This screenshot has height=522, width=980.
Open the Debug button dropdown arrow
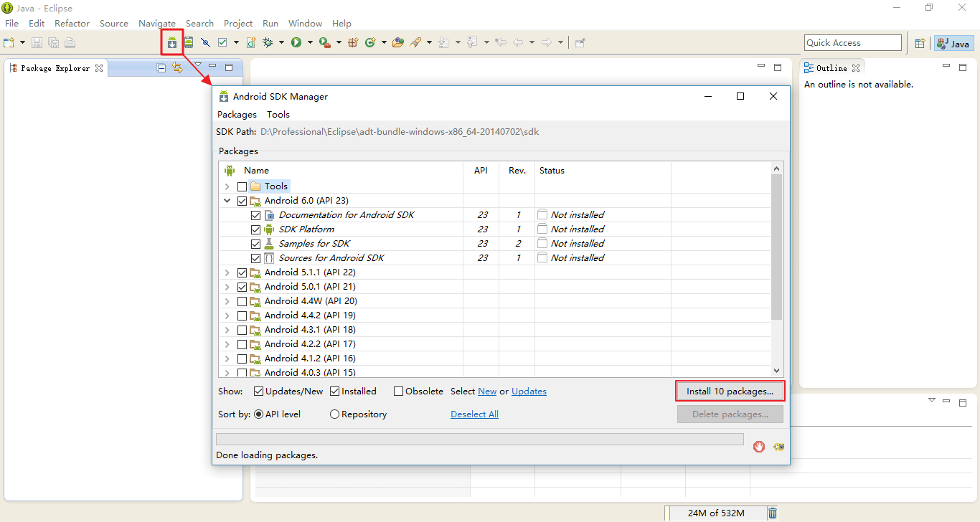[x=281, y=43]
